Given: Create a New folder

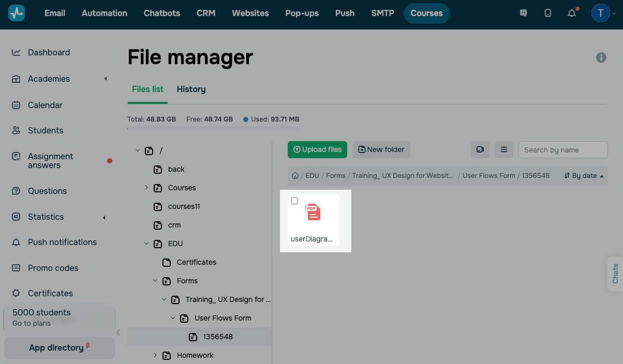Looking at the screenshot, I should (381, 150).
